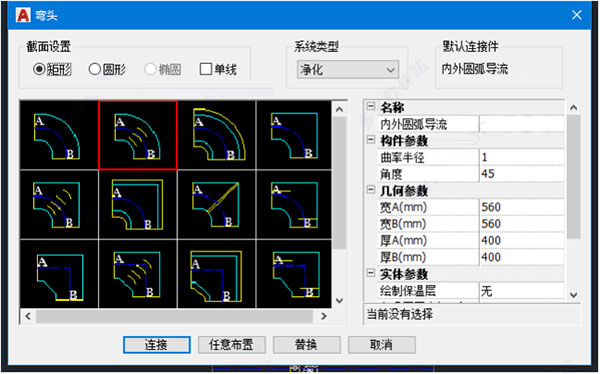Viewport: 600px width, 374px height.
Task: Click the thumbnail grid's horizontal scrollbar right arrow
Action: (324, 316)
